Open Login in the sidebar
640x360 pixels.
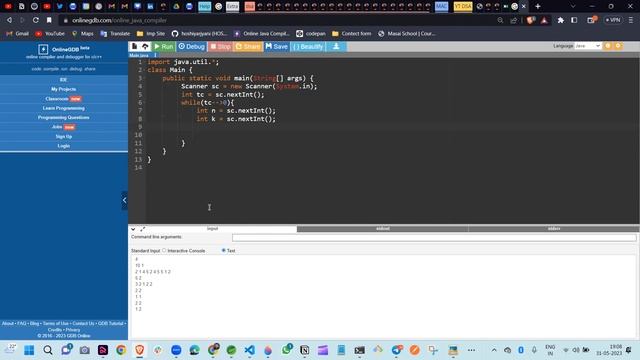tap(63, 146)
